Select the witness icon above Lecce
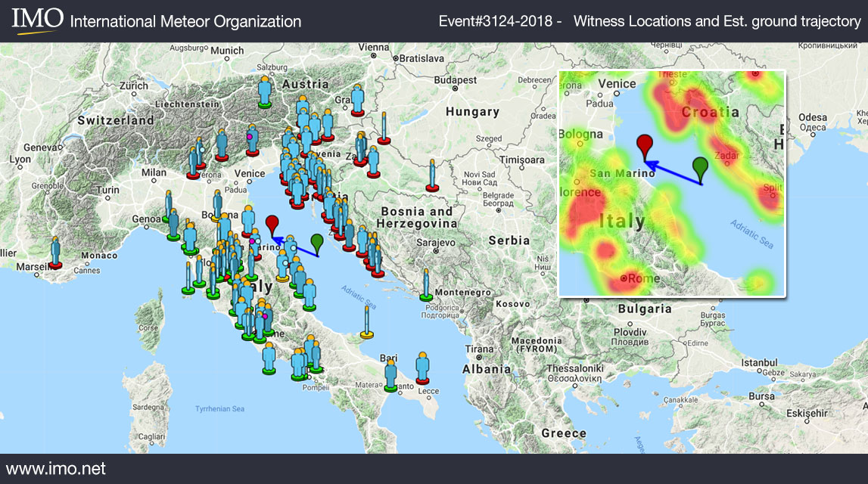868x484 pixels. [x=422, y=368]
